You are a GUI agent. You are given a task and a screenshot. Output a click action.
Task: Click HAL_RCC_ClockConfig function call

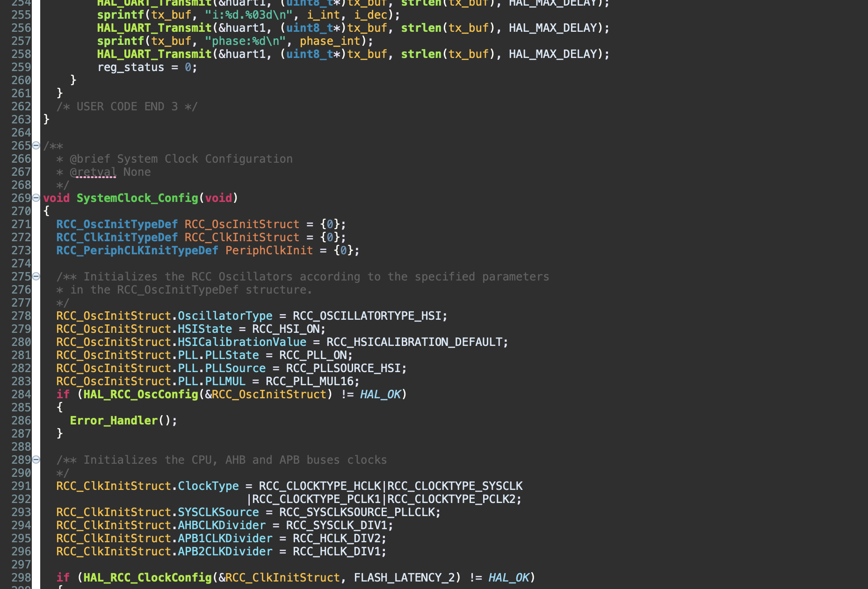[x=147, y=578]
